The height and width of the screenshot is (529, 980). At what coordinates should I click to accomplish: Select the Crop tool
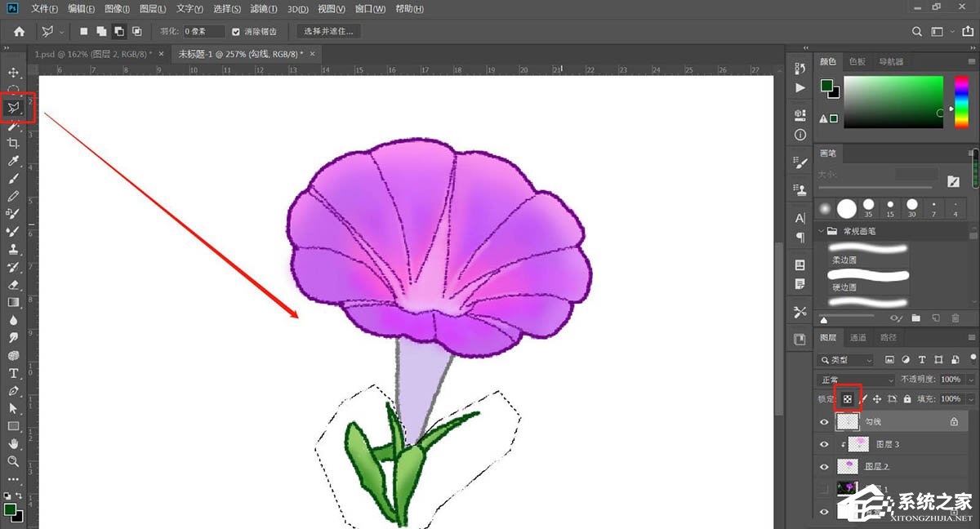[x=14, y=144]
